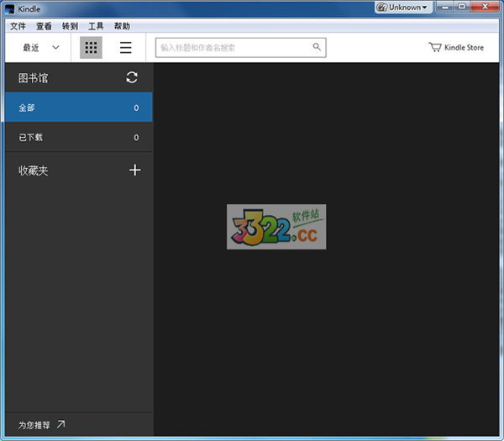Click the magnifier icon in the search box
504x441 pixels.
pyautogui.click(x=317, y=47)
